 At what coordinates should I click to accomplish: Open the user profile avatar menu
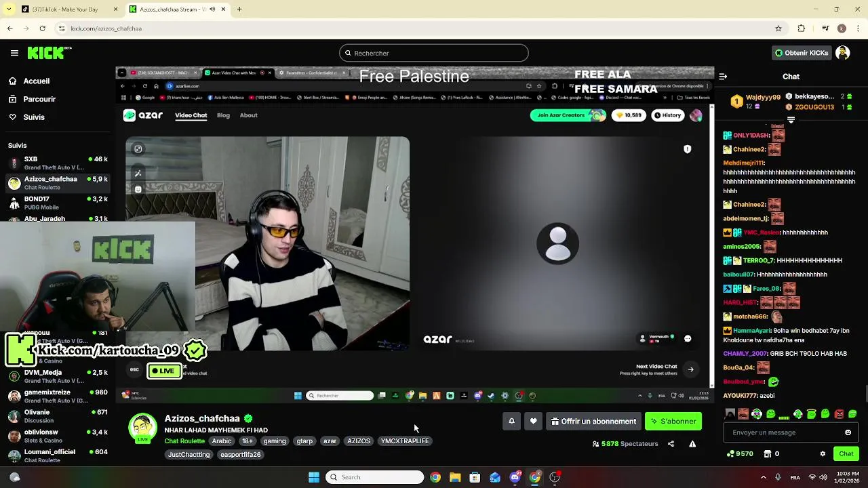pos(843,53)
